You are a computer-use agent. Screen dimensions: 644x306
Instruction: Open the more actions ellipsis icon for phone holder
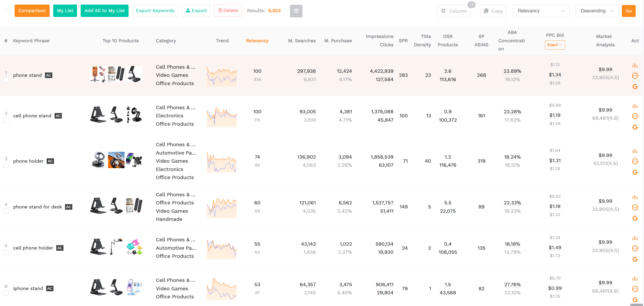pos(635,161)
